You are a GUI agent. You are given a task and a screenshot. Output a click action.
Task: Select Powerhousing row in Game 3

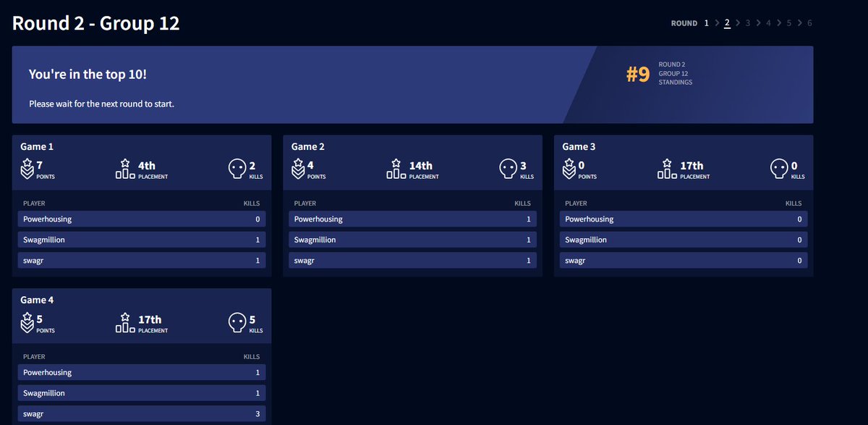click(684, 219)
